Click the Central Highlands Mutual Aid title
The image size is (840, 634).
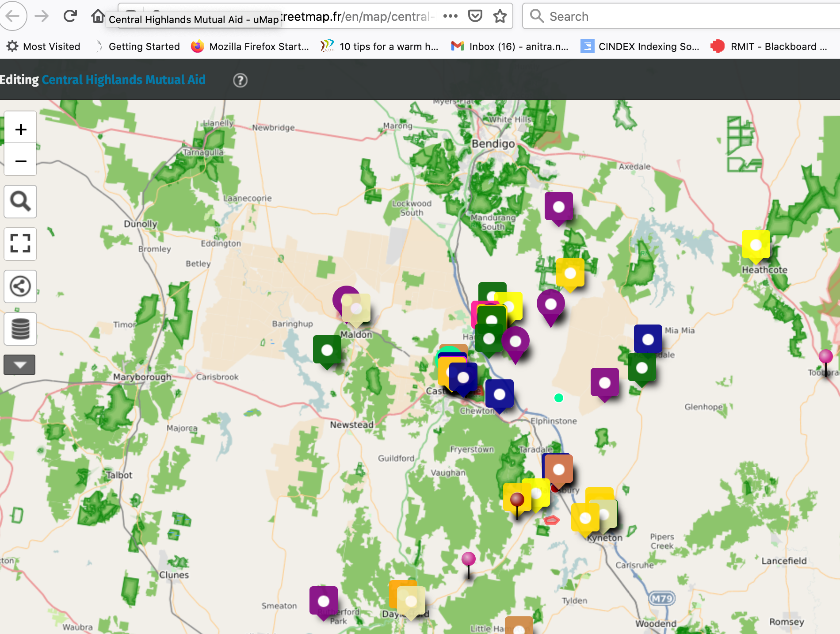click(x=123, y=80)
